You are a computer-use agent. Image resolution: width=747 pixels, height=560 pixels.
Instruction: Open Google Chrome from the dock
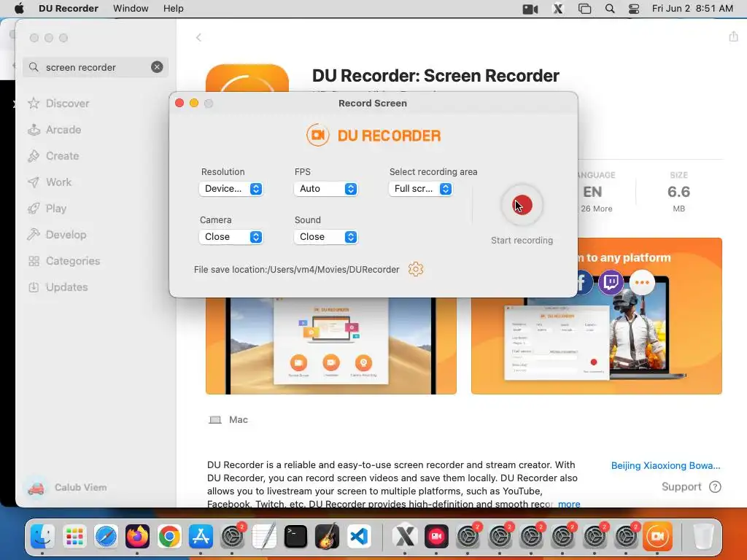coord(169,537)
